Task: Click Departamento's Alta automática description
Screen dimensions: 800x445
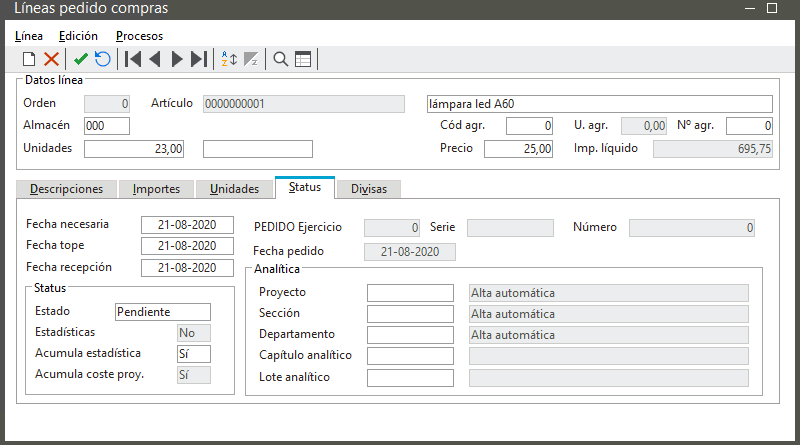Action: click(x=609, y=335)
